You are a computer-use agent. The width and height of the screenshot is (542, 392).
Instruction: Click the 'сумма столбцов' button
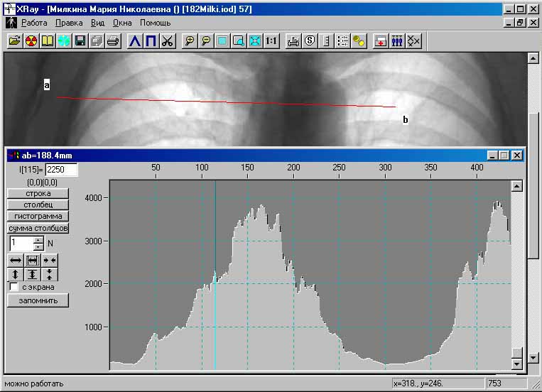(x=38, y=228)
